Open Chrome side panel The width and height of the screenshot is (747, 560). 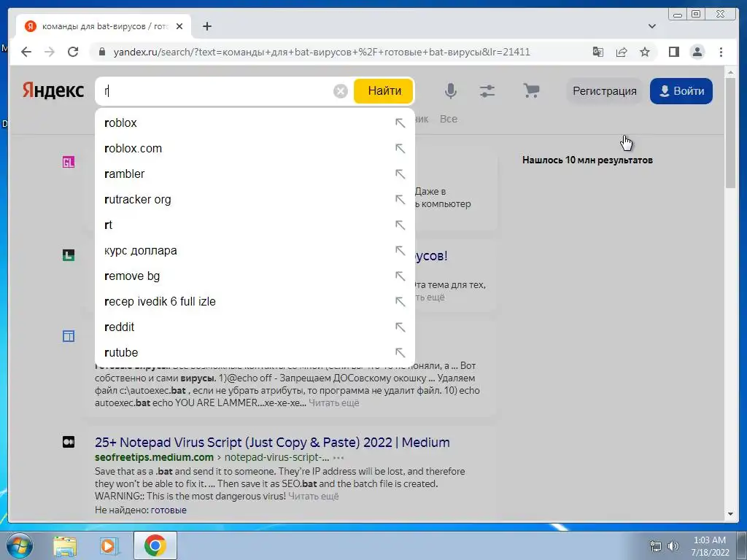pos(673,52)
